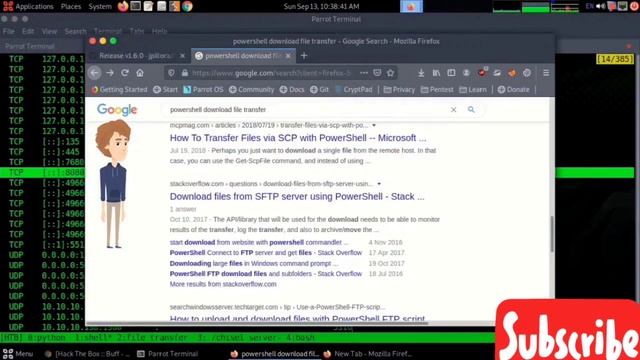The image size is (640, 360).
Task: Switch to New Tab Mozilla Firefox taskbar window
Action: (368, 354)
